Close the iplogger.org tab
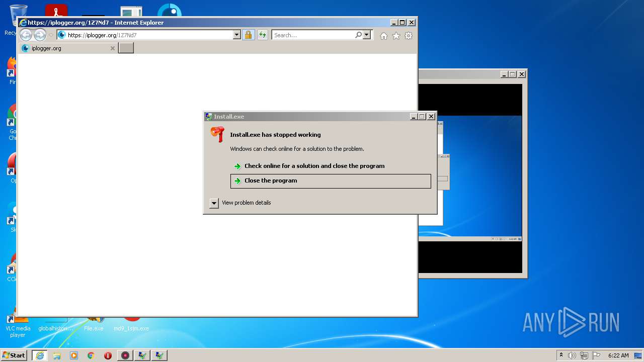 point(113,48)
